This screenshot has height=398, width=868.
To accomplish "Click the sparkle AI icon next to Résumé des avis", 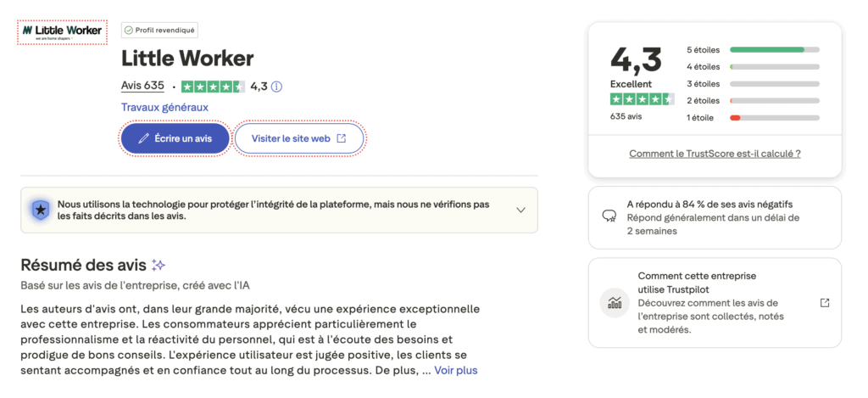I will (x=159, y=265).
